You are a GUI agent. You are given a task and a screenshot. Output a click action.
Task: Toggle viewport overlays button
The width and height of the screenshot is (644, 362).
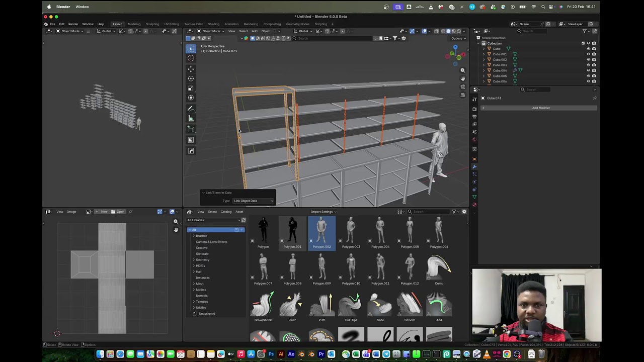[x=424, y=31]
